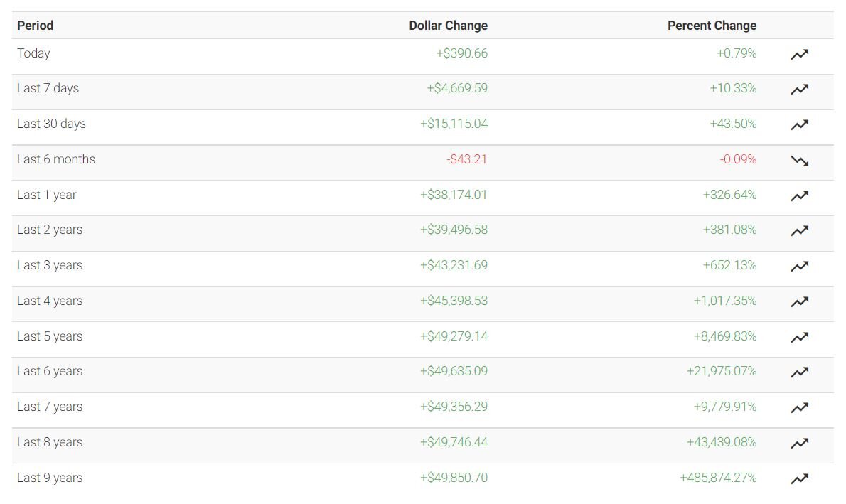Click the -$43.21 dollar change value
The image size is (846, 504).
[466, 159]
